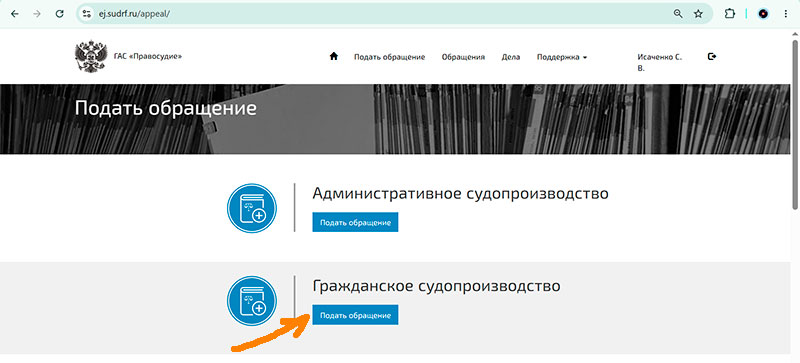Click the user name Исаченко С. В.
Image resolution: width=800 pixels, height=363 pixels.
660,62
